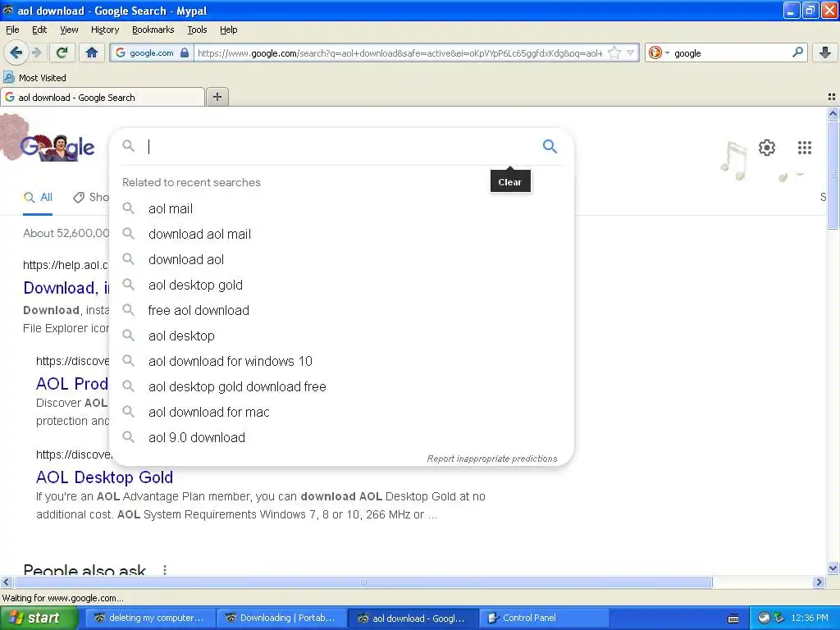Select suggestion 'aol mail'
The height and width of the screenshot is (630, 840).
coord(341,208)
